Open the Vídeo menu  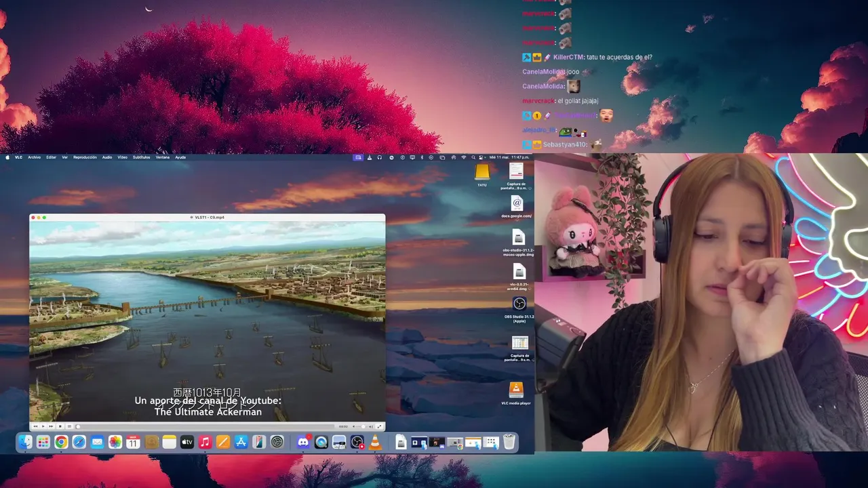coord(123,157)
